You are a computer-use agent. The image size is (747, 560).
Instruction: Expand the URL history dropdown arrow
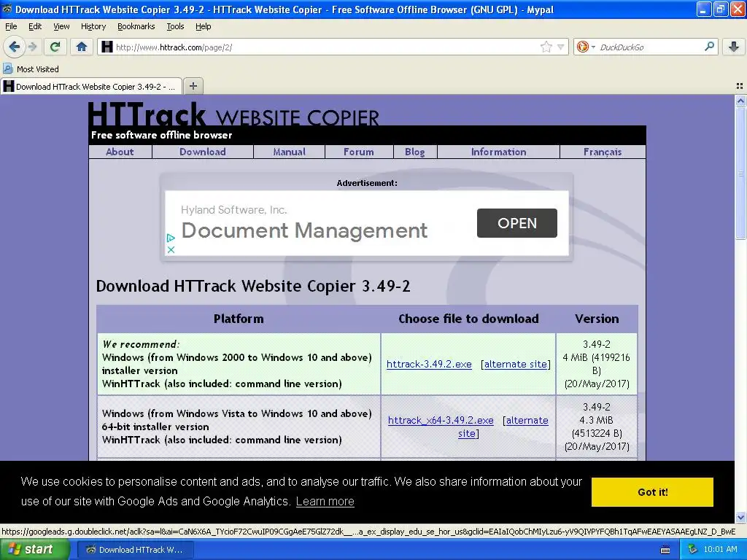[561, 47]
